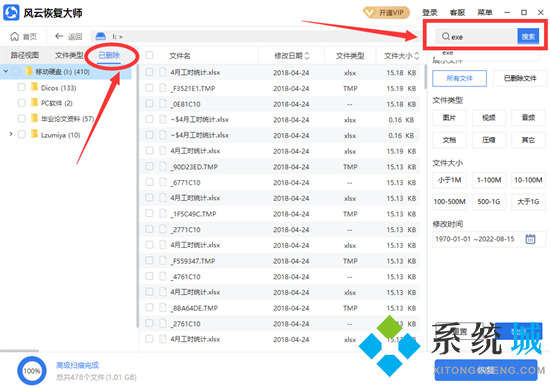Image resolution: width=550 pixels, height=388 pixels.
Task: Check the PC软件 folder checkbox
Action: point(22,103)
